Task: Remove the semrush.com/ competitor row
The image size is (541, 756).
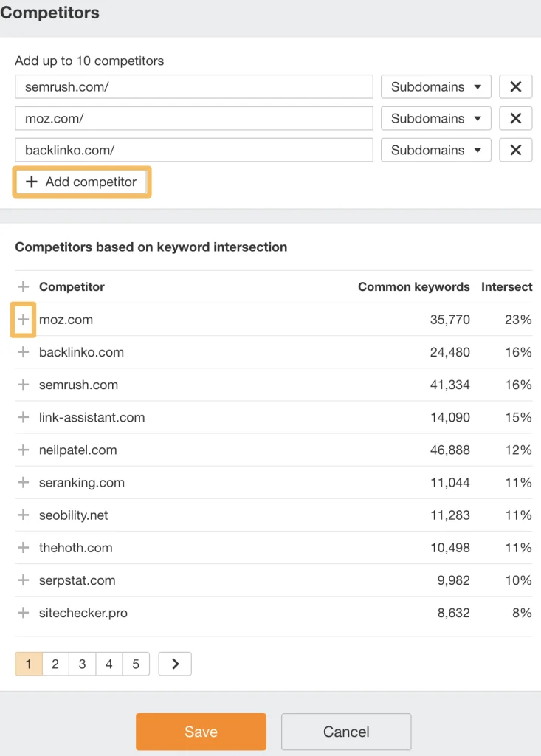Action: pos(515,86)
